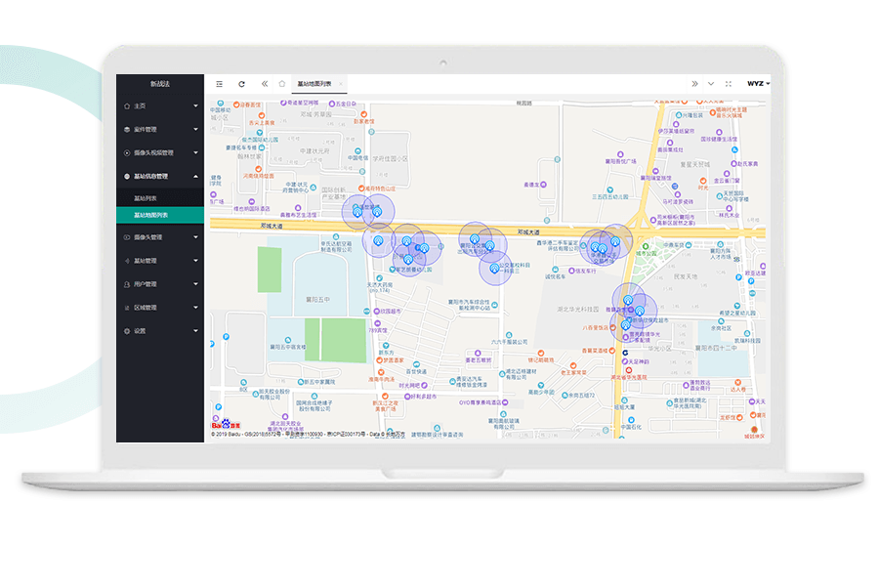879x588 pixels.
Task: Expand the 案件管理 menu arrow
Action: tap(195, 130)
